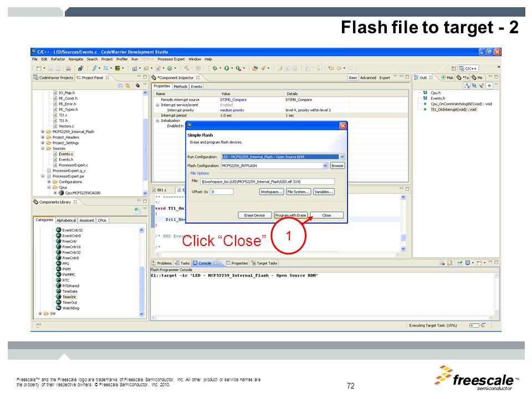Select TI1_OnInterrupt(void) in Outline

453,110
